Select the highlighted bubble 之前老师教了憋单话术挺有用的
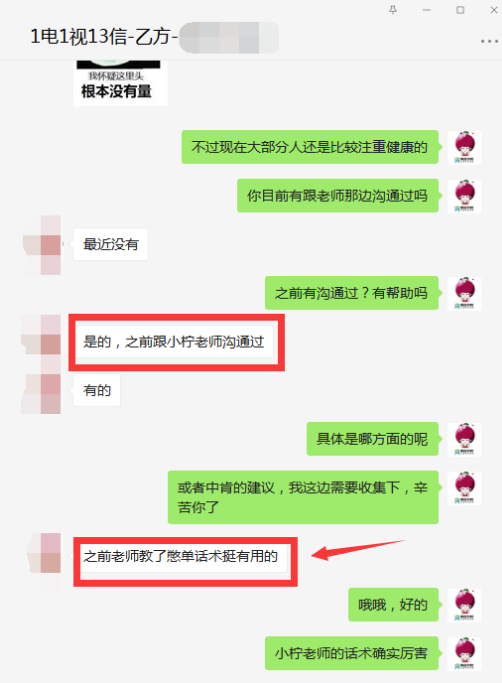 [180, 556]
